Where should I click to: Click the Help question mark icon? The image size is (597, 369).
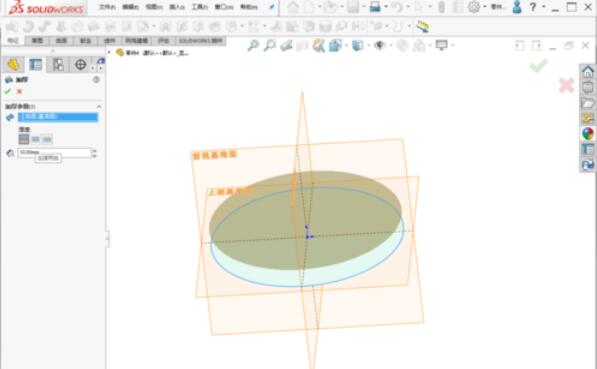(533, 6)
